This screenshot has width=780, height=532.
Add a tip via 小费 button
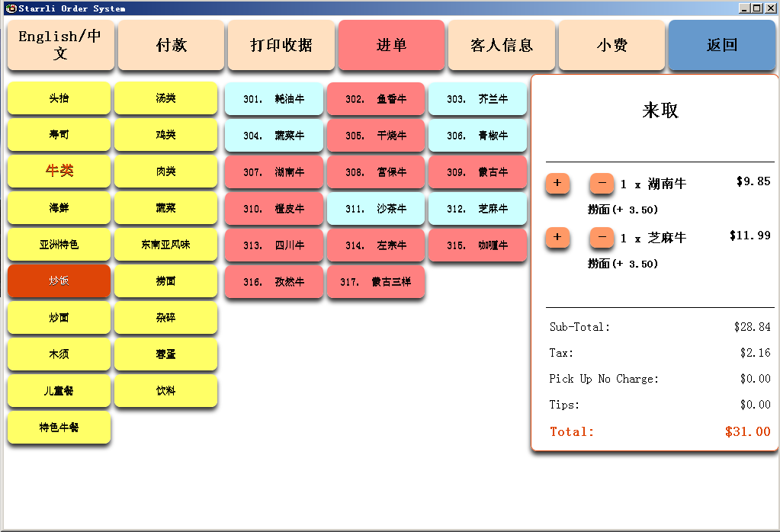[x=611, y=45]
